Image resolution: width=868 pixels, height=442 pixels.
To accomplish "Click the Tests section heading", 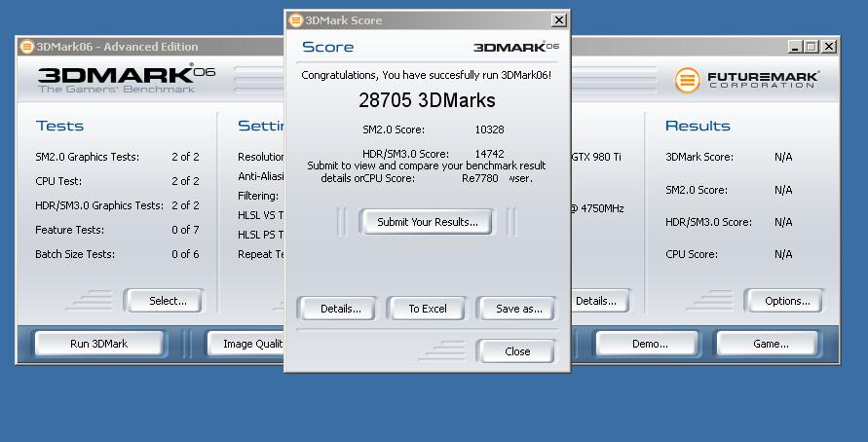I will click(59, 127).
